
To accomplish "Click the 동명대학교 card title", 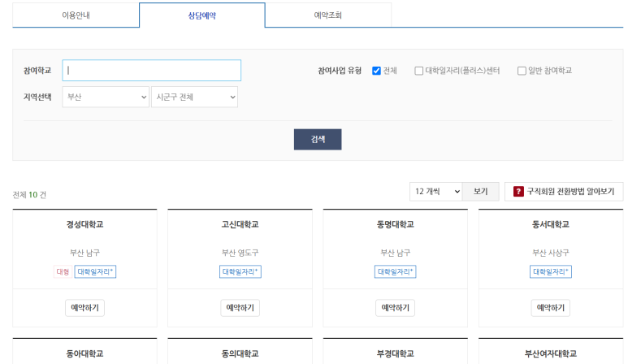I will (396, 224).
